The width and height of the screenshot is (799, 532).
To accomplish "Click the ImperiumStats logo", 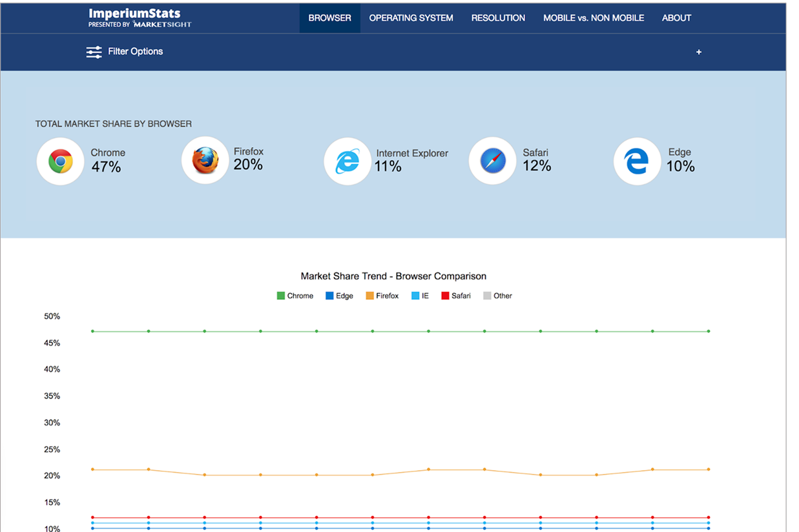I will [x=134, y=13].
